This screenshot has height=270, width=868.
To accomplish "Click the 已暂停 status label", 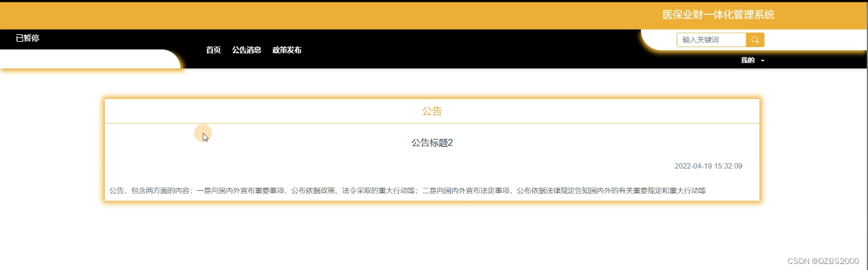I will tap(27, 38).
